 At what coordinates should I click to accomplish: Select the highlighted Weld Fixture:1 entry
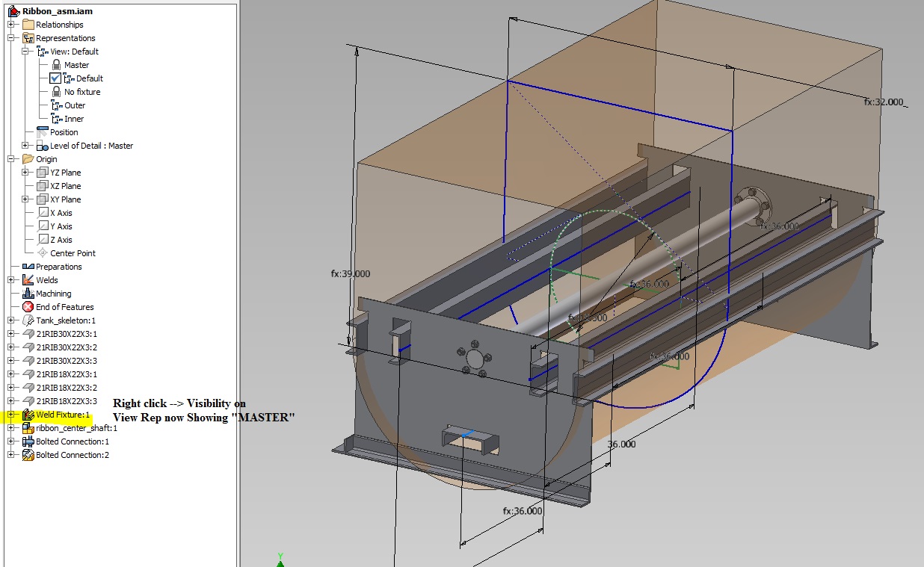63,415
